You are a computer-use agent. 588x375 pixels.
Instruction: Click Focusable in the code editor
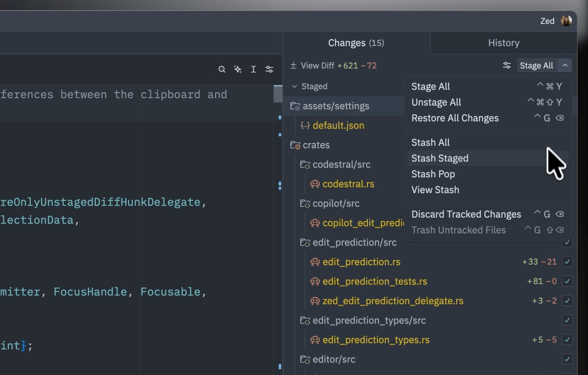[171, 292]
